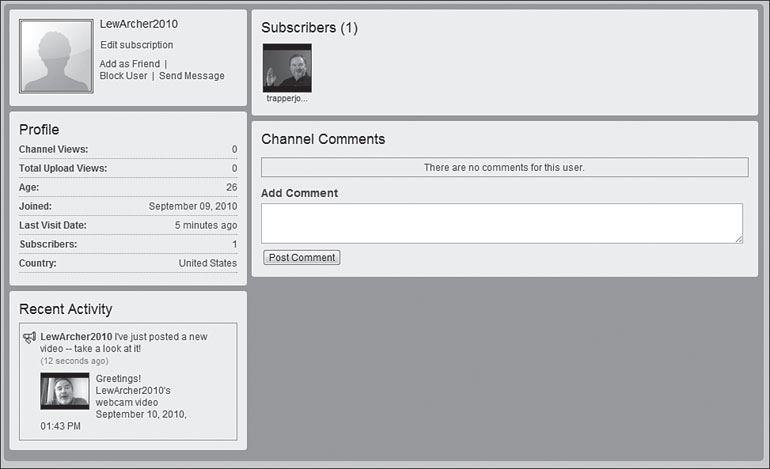Click the '12 seconds ago' timestamp
The height and width of the screenshot is (469, 770).
click(75, 361)
